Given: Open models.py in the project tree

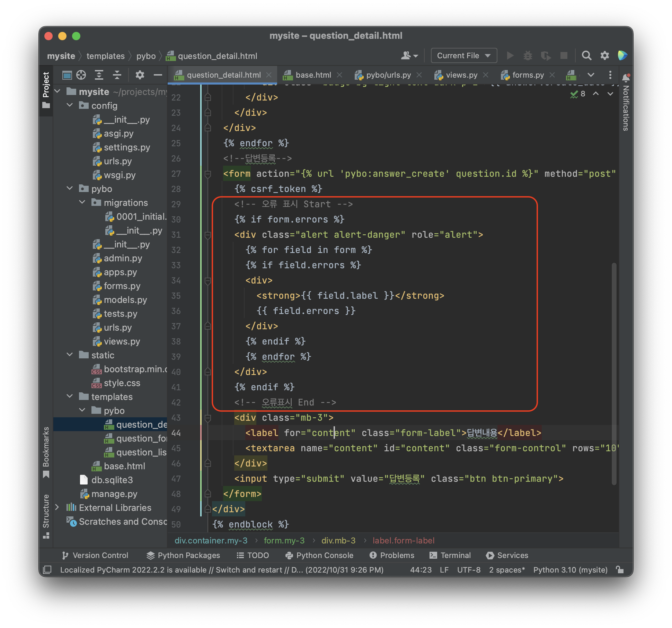Looking at the screenshot, I should [125, 300].
